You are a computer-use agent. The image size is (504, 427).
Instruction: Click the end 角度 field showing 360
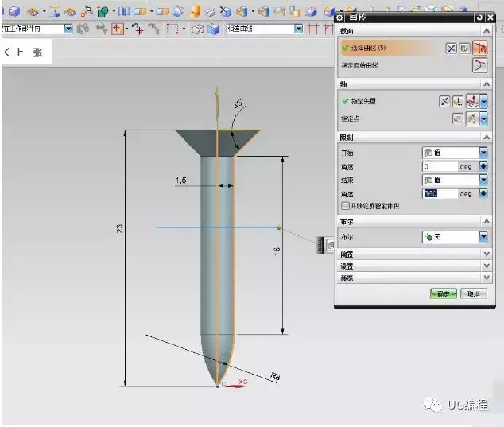click(440, 193)
